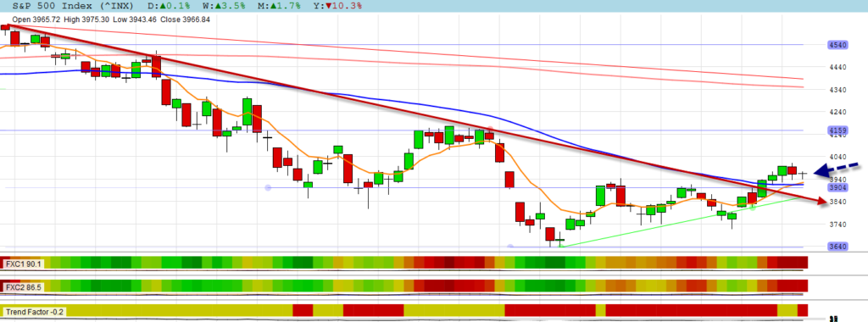The width and height of the screenshot is (868, 322).
Task: Click the 4159 price level label
Action: pos(837,131)
